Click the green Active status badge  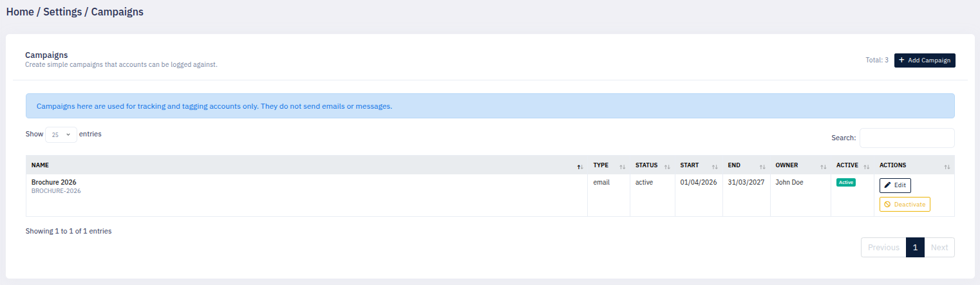pyautogui.click(x=846, y=183)
